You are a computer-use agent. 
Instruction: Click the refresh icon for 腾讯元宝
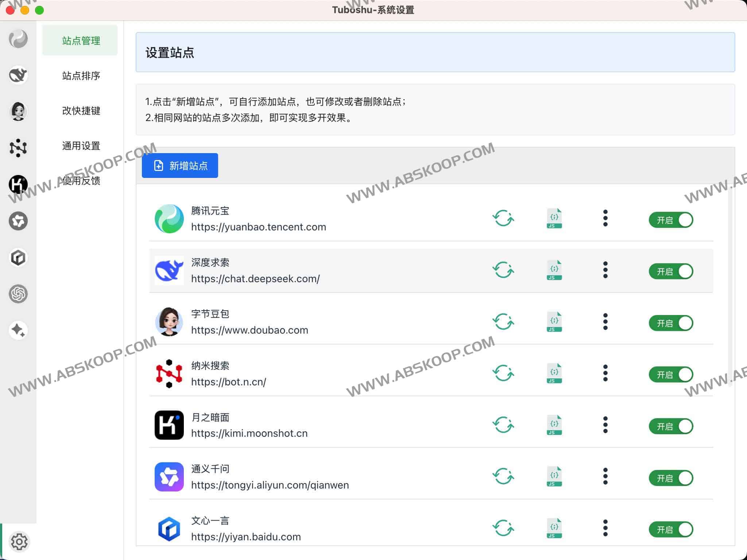click(503, 219)
